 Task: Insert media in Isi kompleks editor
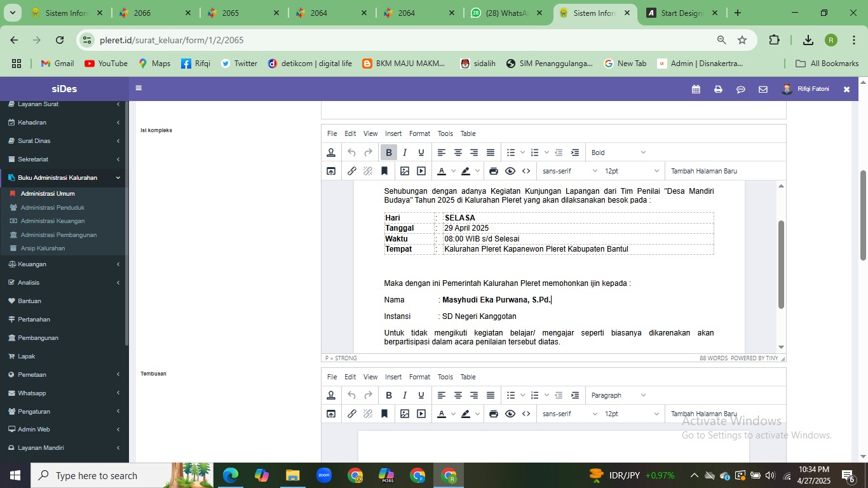(421, 171)
